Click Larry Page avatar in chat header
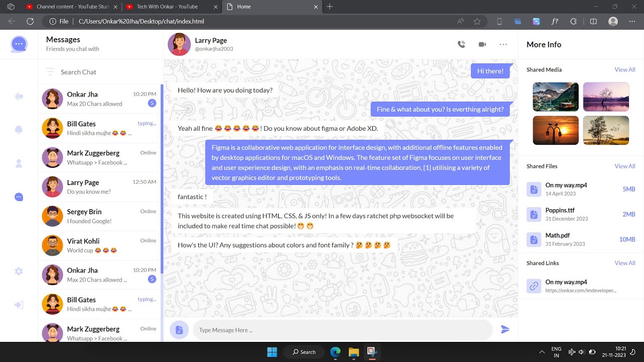 click(x=179, y=44)
